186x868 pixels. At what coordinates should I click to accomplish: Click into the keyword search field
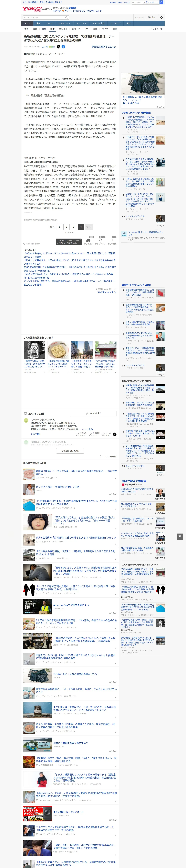(x=44, y=18)
